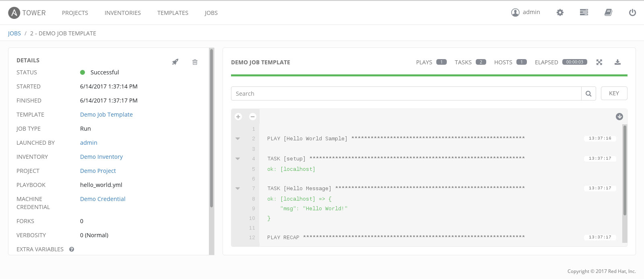644x279 pixels.
Task: Click the ok: [localhost] => { line
Action: point(299,199)
